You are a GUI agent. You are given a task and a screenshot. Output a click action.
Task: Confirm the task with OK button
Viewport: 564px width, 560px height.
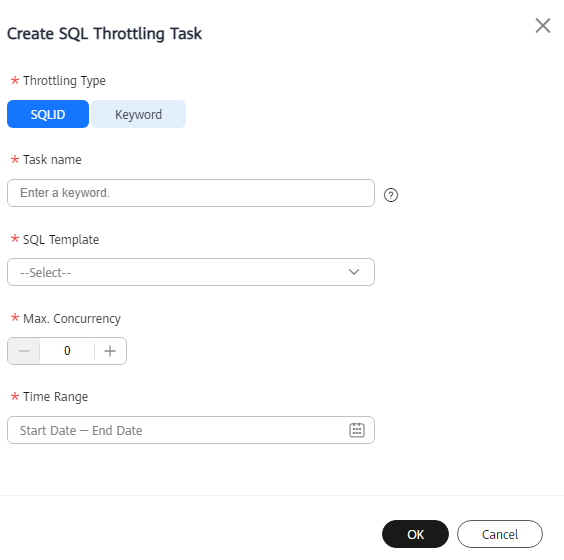click(415, 534)
